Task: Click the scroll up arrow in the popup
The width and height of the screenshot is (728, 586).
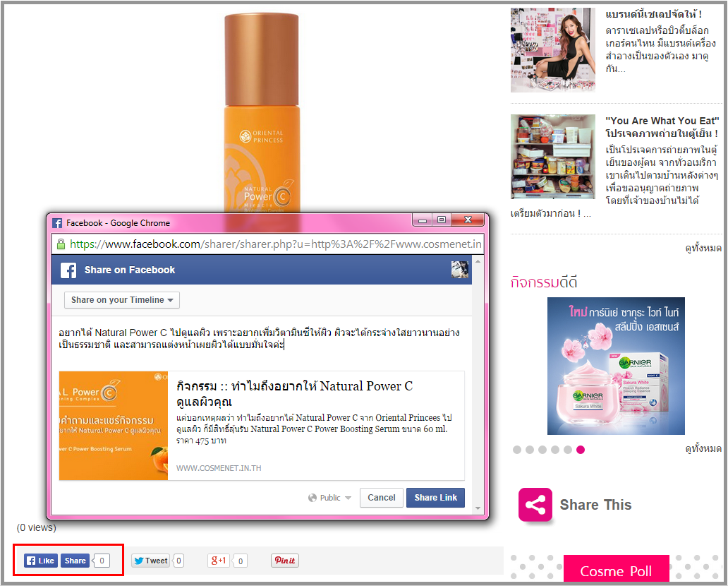Action: click(478, 262)
